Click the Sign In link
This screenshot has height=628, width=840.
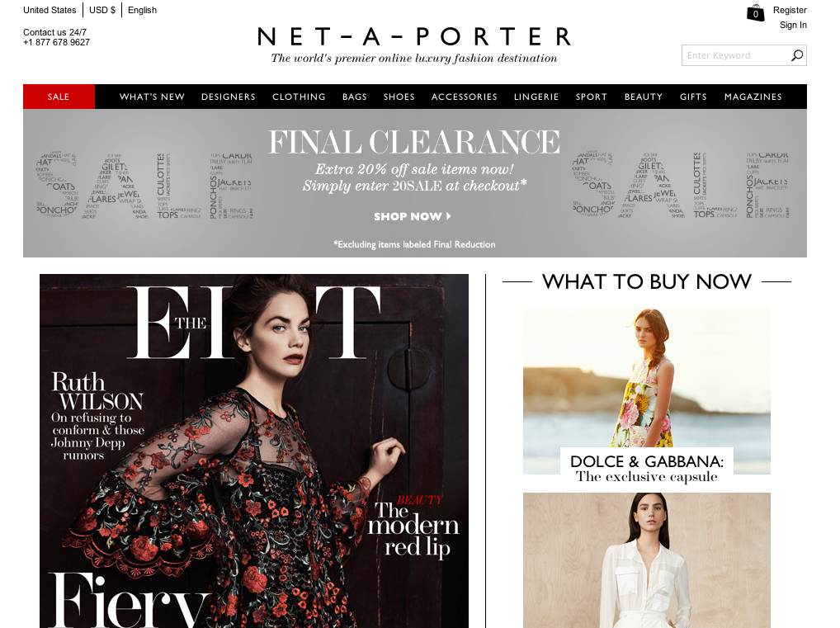(793, 26)
